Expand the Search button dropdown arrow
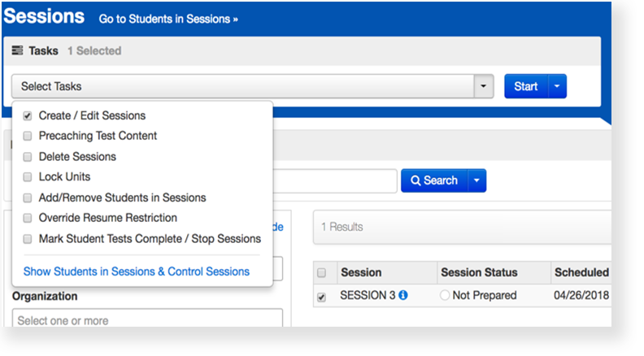The width and height of the screenshot is (644, 356). point(476,180)
